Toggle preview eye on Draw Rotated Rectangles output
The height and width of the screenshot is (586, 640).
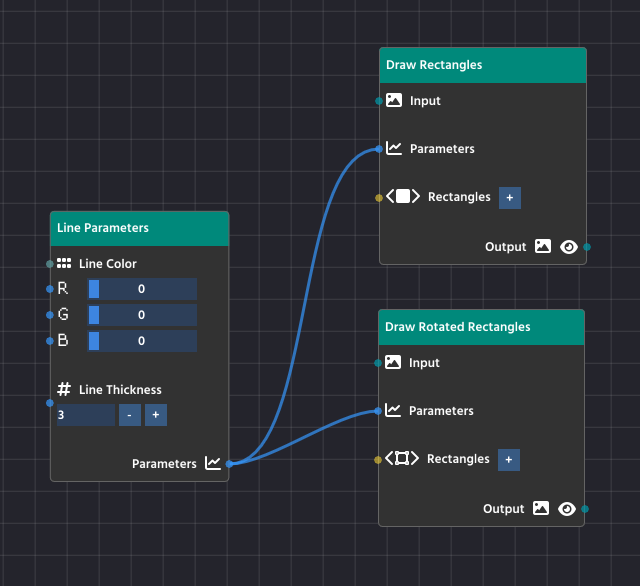point(567,509)
